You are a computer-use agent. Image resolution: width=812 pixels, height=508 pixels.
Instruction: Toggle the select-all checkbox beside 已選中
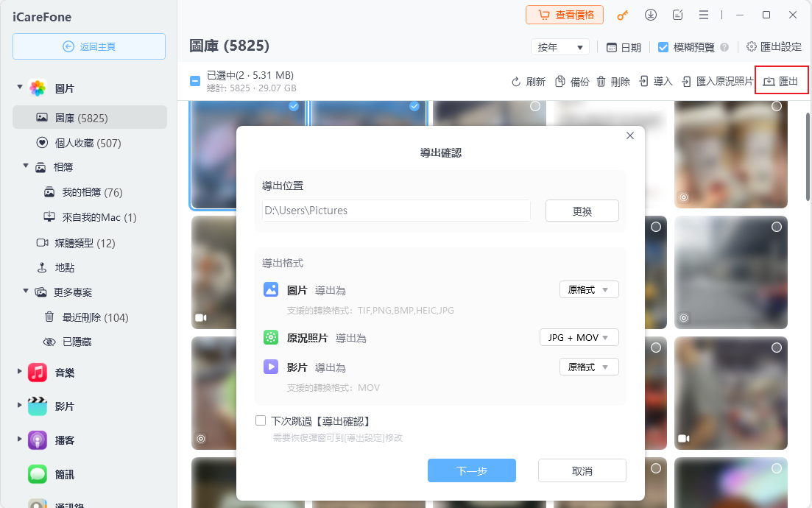pyautogui.click(x=195, y=81)
